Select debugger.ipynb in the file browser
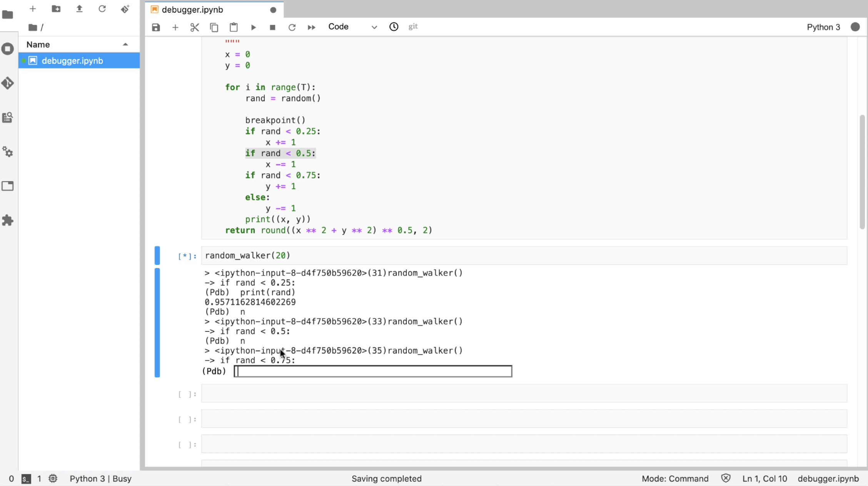 click(x=72, y=61)
